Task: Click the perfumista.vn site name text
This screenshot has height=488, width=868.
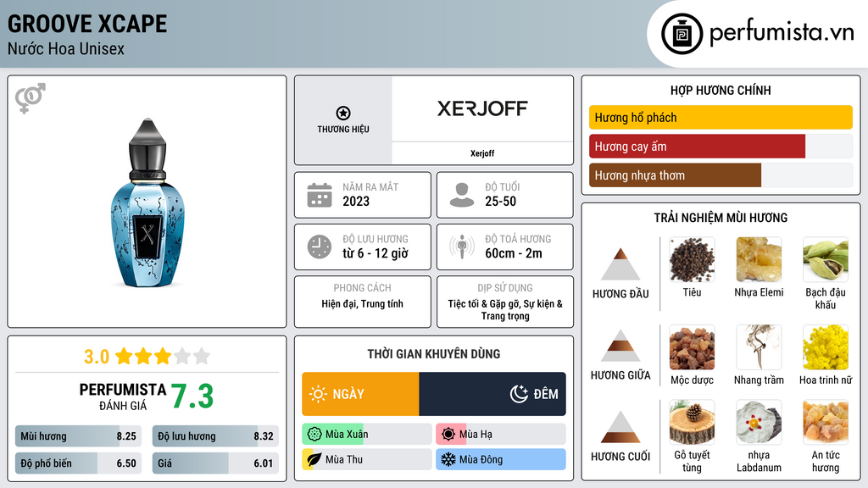Action: [x=781, y=34]
